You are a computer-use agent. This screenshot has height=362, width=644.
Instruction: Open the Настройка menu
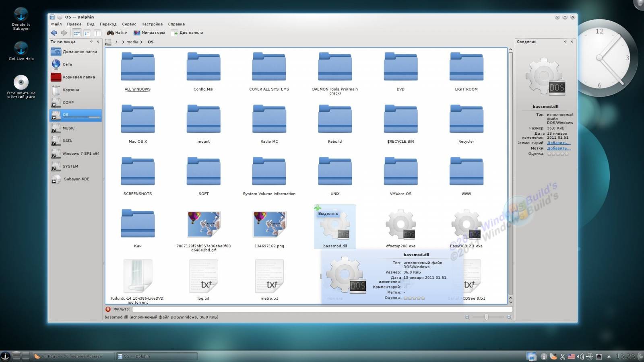(x=152, y=24)
